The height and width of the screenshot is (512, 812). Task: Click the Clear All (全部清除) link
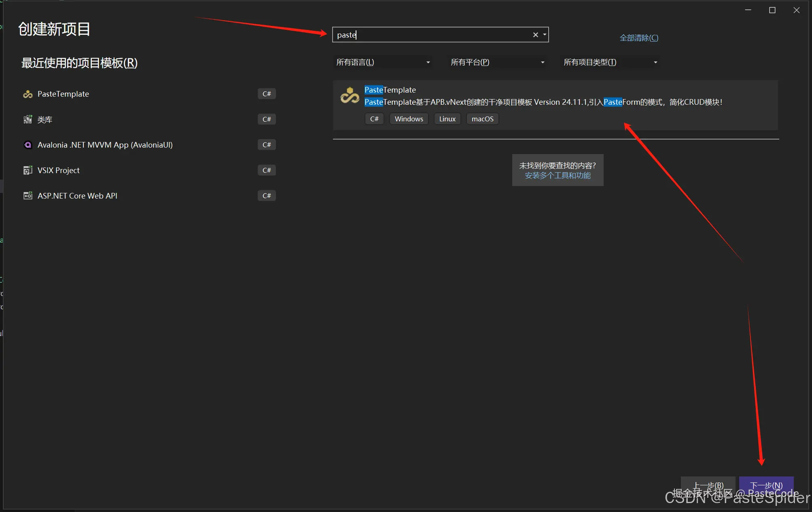[638, 38]
